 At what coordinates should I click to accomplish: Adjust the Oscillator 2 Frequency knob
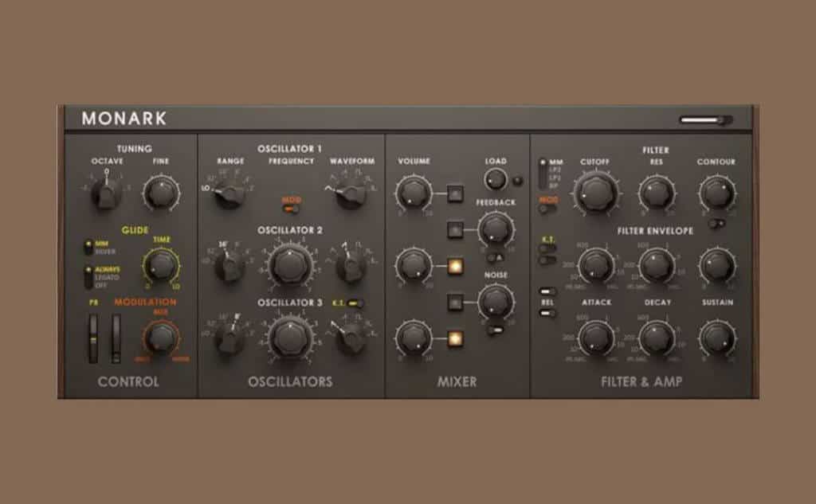tap(290, 266)
